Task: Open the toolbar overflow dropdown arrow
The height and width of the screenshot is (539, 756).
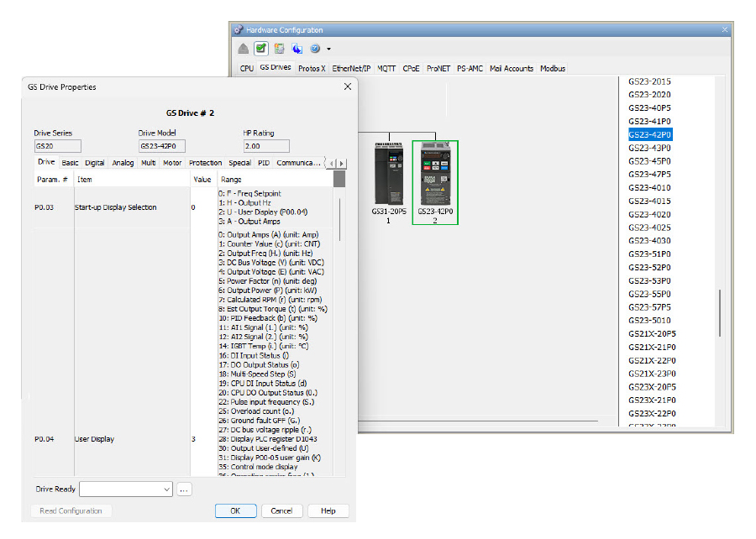Action: point(328,50)
